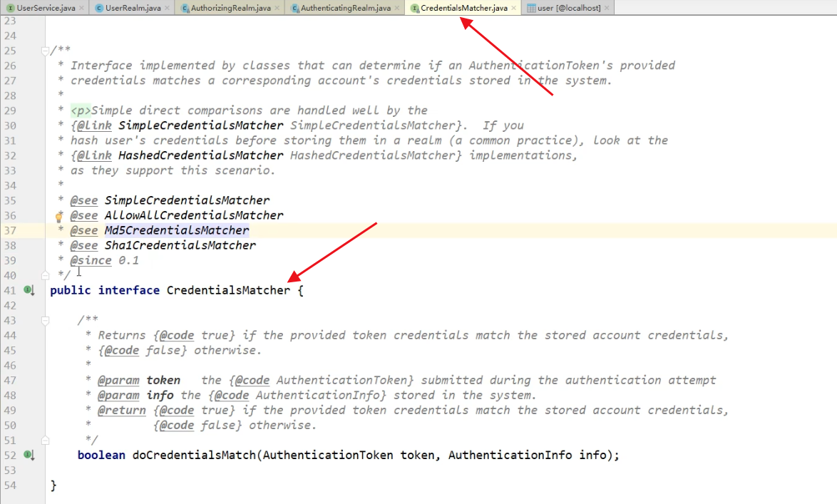Click the @param info tag
The width and height of the screenshot is (837, 504).
(x=135, y=395)
